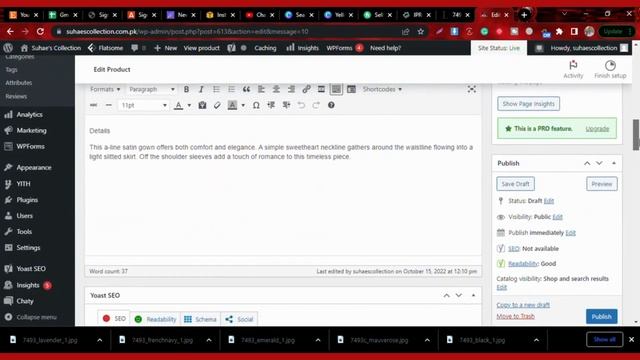Click Move to Trash link
This screenshot has width=640, height=360.
[x=515, y=316]
